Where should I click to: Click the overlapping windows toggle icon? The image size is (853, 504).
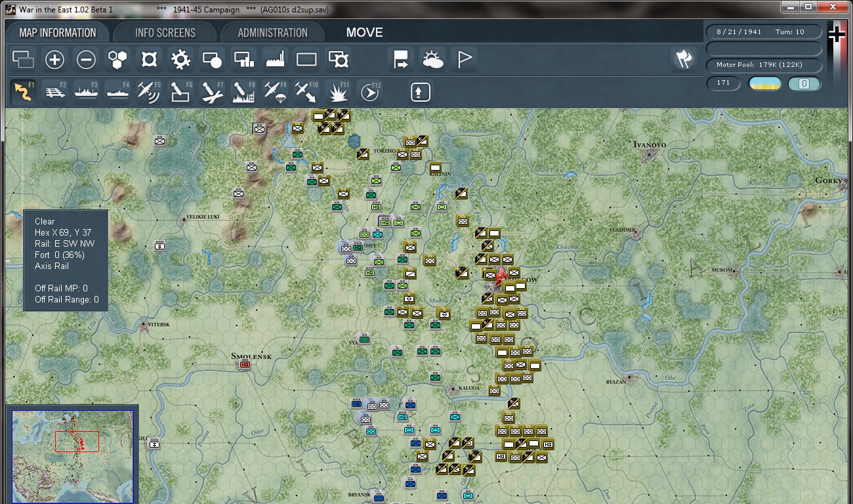click(24, 60)
